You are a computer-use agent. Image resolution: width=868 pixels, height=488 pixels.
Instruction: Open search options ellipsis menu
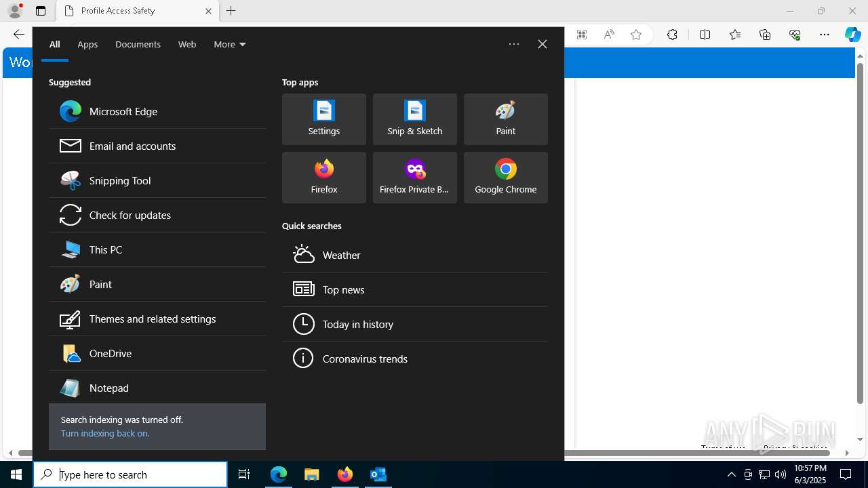pos(514,44)
